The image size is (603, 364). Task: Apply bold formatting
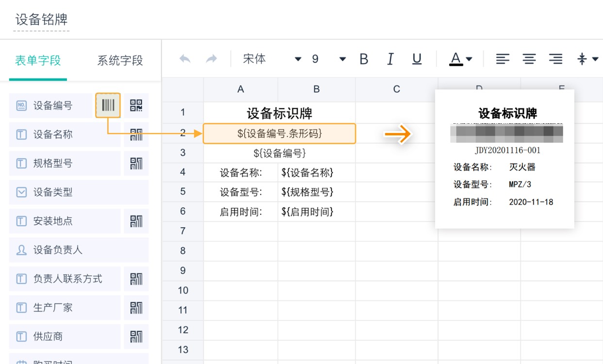point(364,58)
